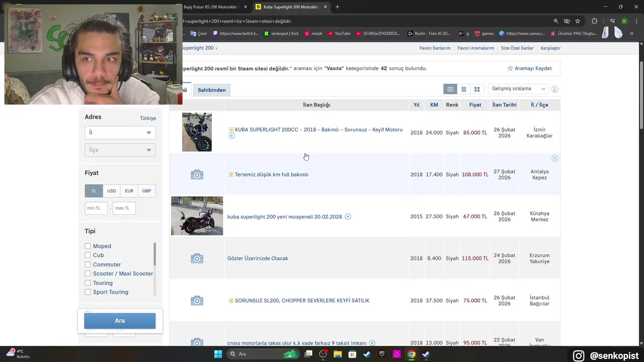Sort listings by Fiyat column
Viewport: 644px width, 362px height.
coord(475,105)
